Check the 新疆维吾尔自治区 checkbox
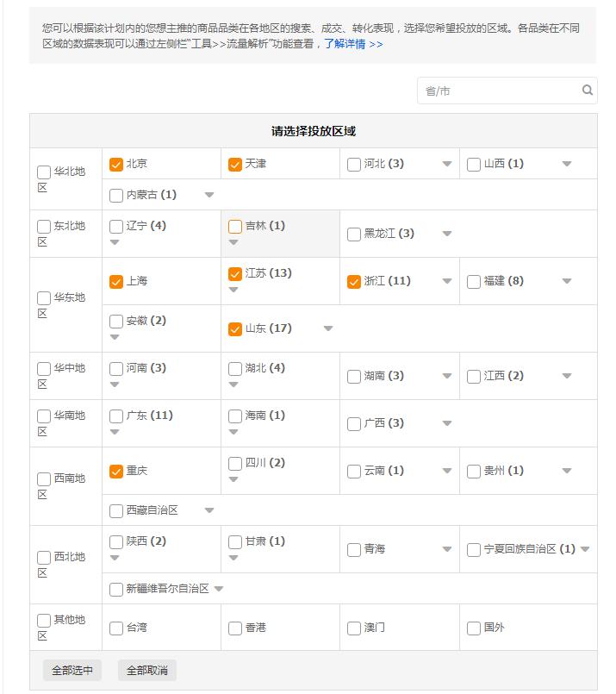This screenshot has width=616, height=694. [115, 589]
